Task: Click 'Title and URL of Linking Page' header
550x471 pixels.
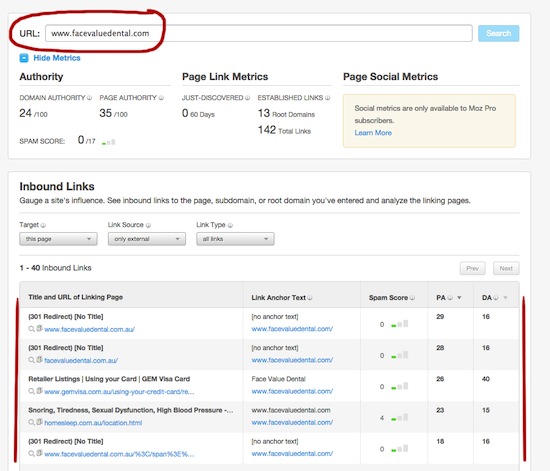Action: [x=75, y=297]
